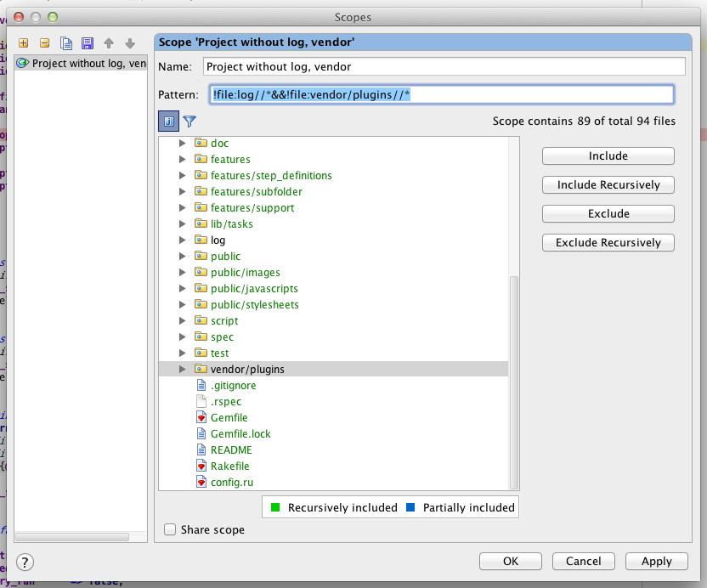Select the Rakefile file name

coord(230,466)
